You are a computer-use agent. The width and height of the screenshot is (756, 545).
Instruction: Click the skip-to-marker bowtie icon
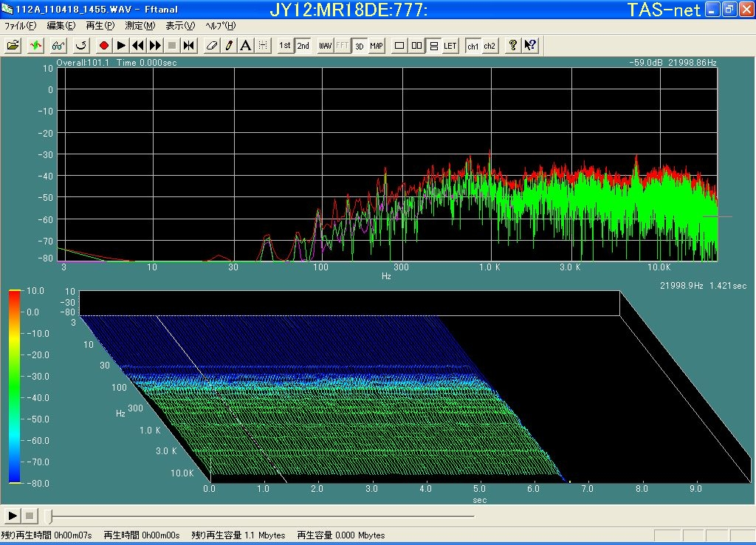(x=188, y=45)
